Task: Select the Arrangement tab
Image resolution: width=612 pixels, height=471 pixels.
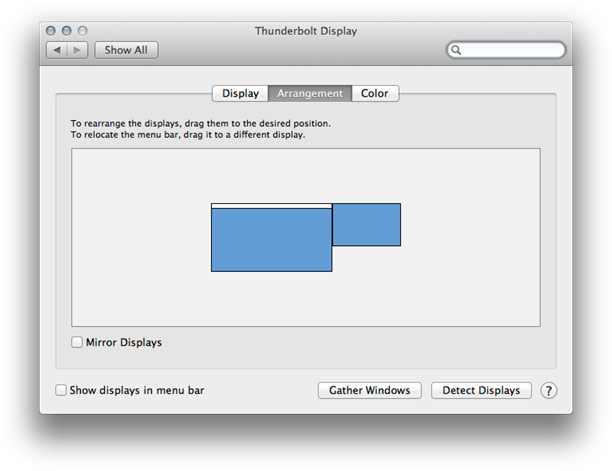Action: coord(310,93)
